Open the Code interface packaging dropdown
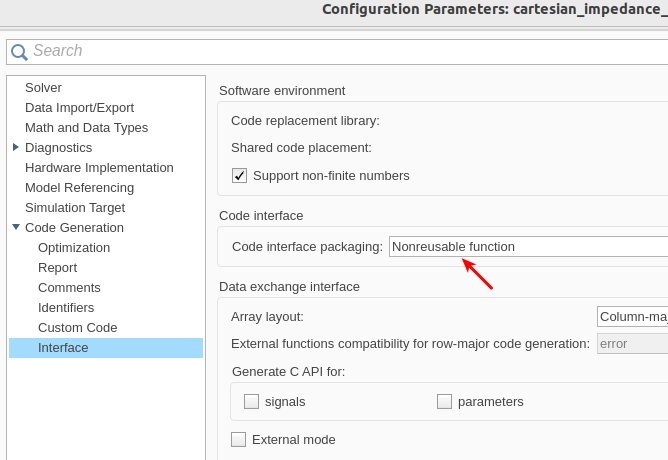Viewport: 668px width, 460px height. point(528,246)
